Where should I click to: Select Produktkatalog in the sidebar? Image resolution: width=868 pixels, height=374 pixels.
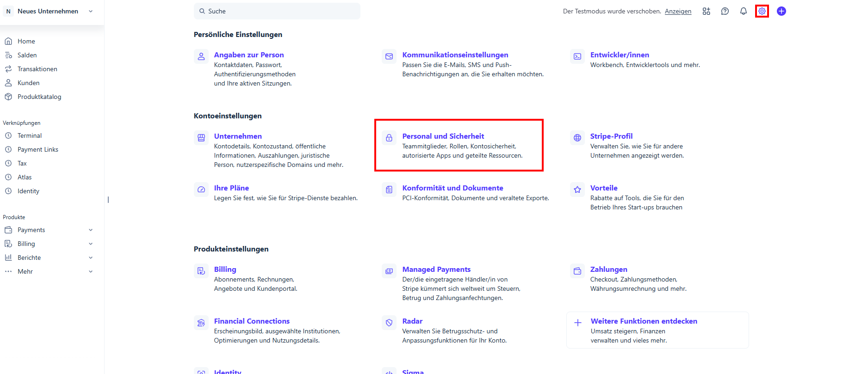[x=39, y=97]
